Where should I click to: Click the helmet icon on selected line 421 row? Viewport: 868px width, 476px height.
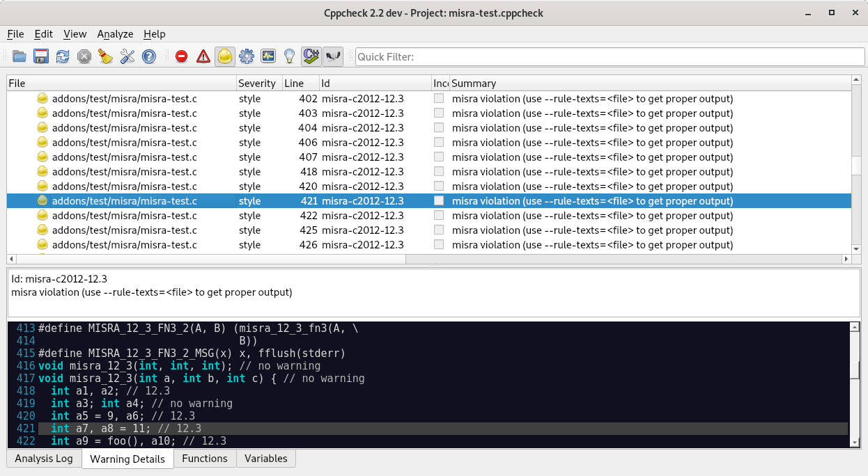[42, 201]
